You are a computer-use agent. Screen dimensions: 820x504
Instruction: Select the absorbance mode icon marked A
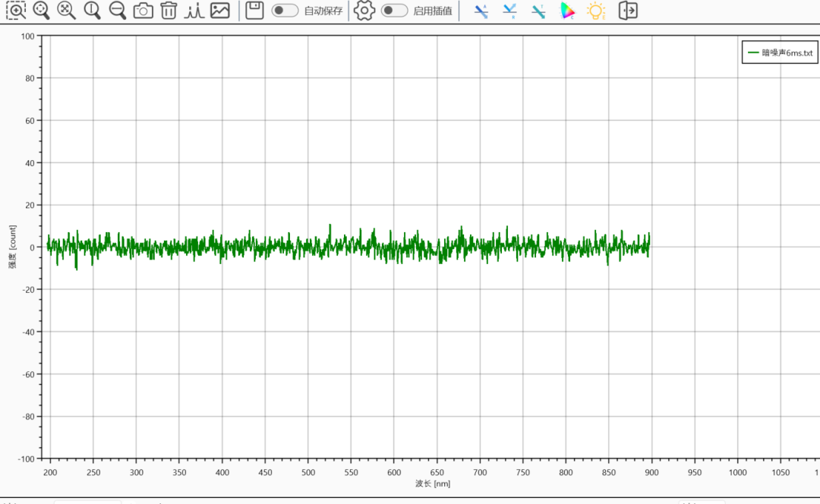tap(481, 11)
